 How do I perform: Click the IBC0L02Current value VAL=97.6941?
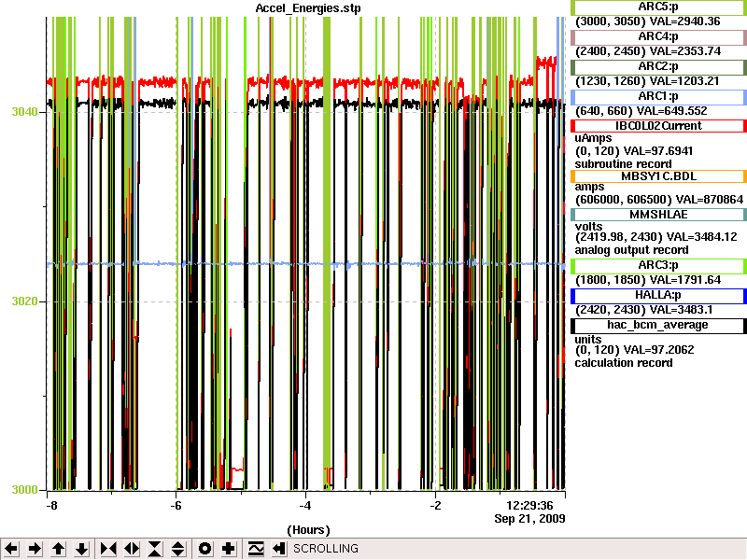point(658,151)
